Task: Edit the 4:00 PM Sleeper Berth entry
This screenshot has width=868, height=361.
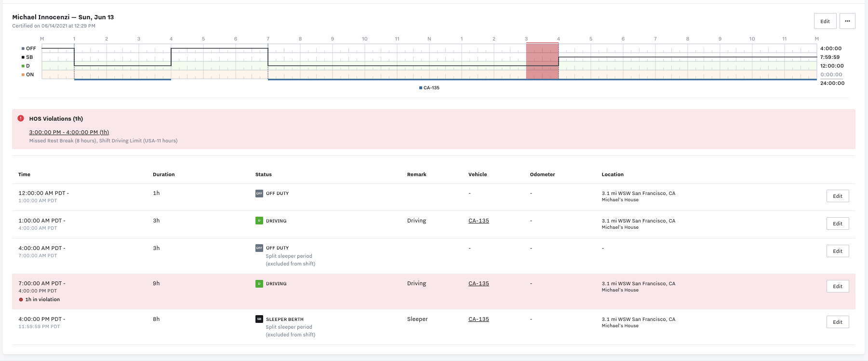Action: point(837,322)
